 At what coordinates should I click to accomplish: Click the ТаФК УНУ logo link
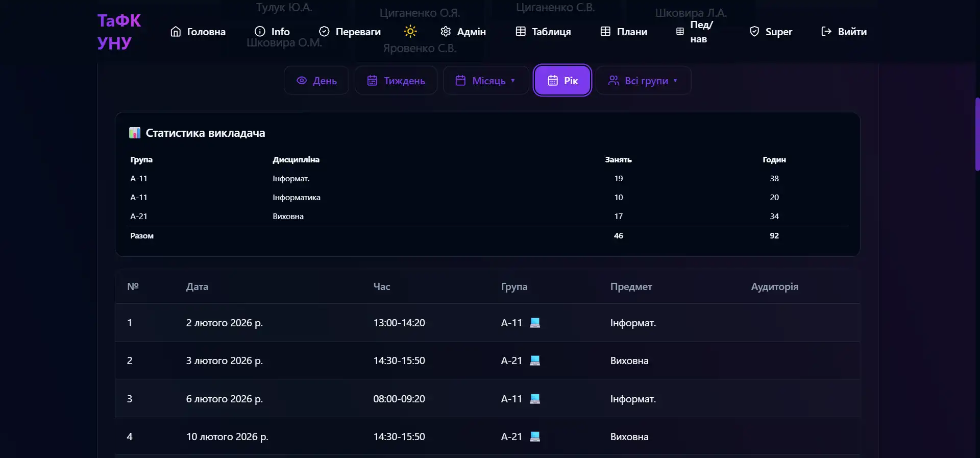point(119,32)
